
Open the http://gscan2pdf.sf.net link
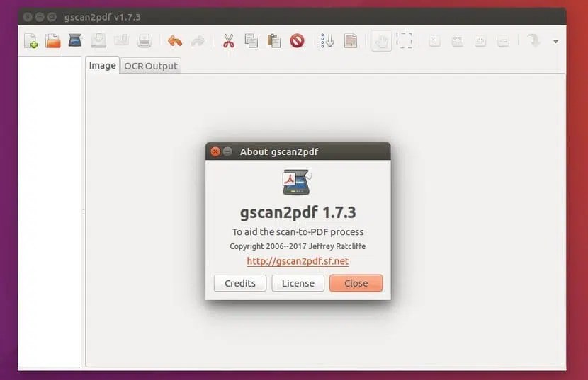[x=298, y=261]
